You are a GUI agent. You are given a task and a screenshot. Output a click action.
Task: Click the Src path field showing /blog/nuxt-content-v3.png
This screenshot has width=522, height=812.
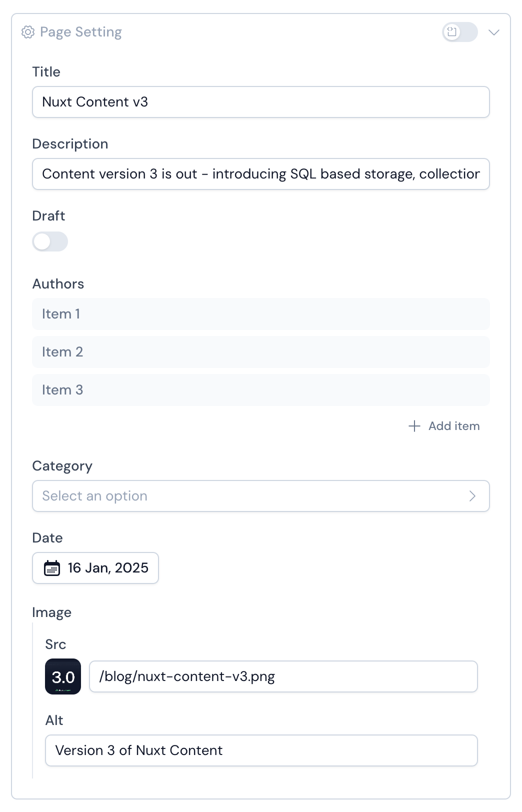tap(283, 676)
